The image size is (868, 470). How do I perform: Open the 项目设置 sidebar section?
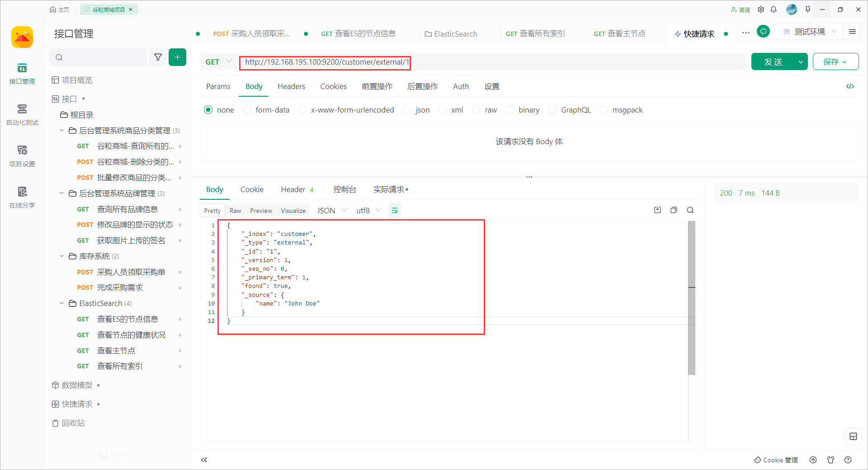[x=22, y=155]
